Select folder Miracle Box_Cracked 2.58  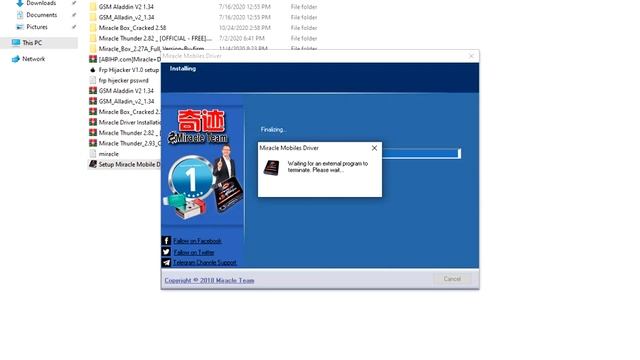[132, 28]
